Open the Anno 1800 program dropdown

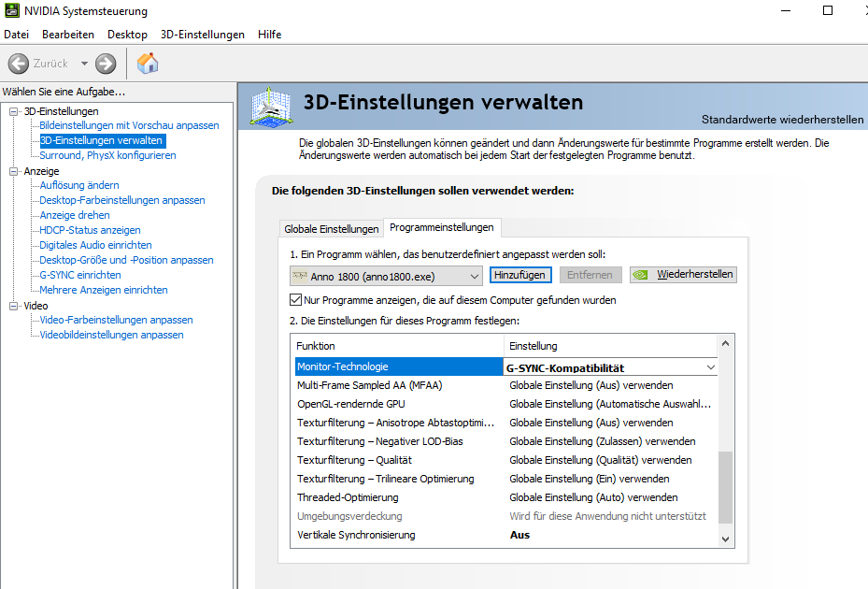click(386, 276)
